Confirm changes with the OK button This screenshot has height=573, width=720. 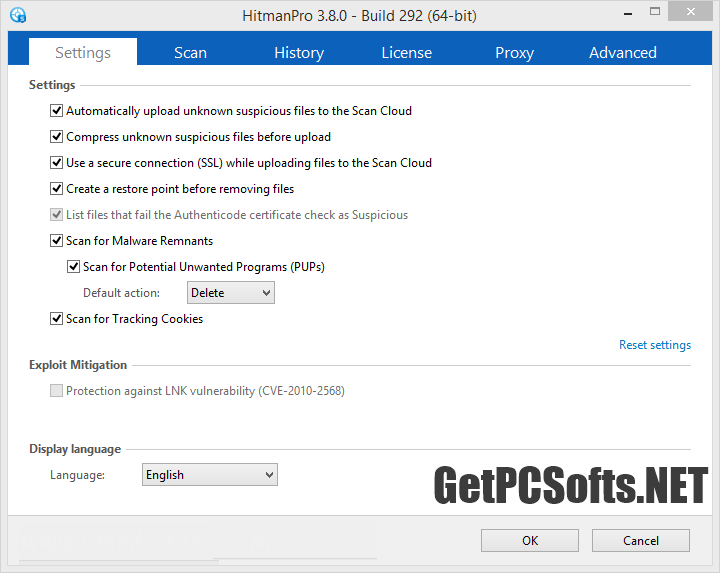pyautogui.click(x=529, y=540)
